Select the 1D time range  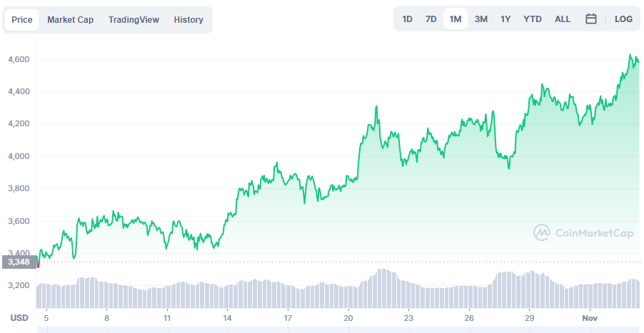pos(407,19)
